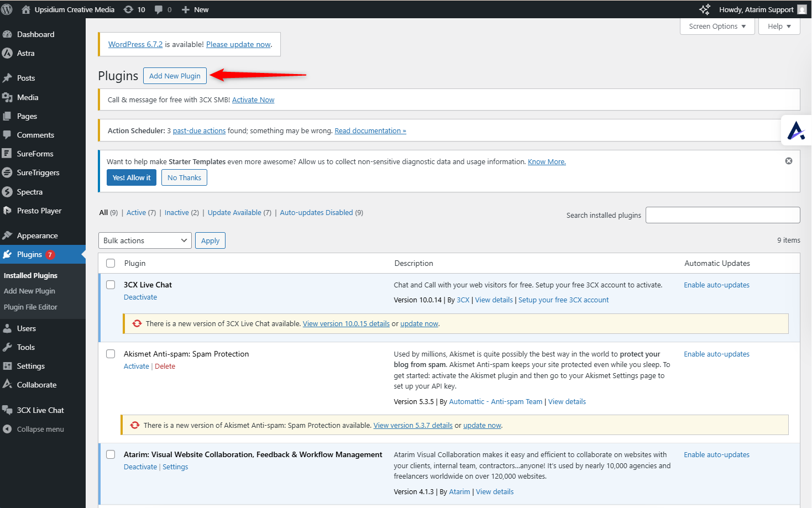812x508 pixels.
Task: Open Plugin File Editor submenu item
Action: coord(30,307)
